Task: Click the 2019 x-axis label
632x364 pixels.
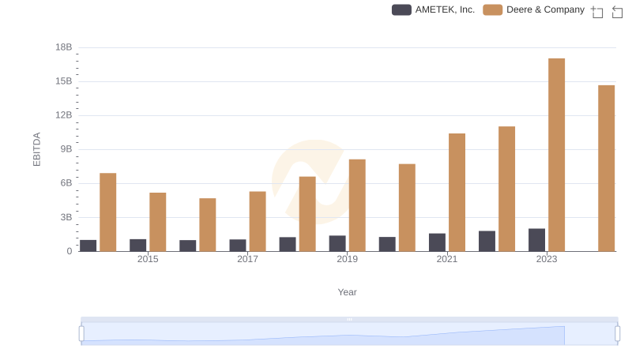Action: tap(347, 259)
